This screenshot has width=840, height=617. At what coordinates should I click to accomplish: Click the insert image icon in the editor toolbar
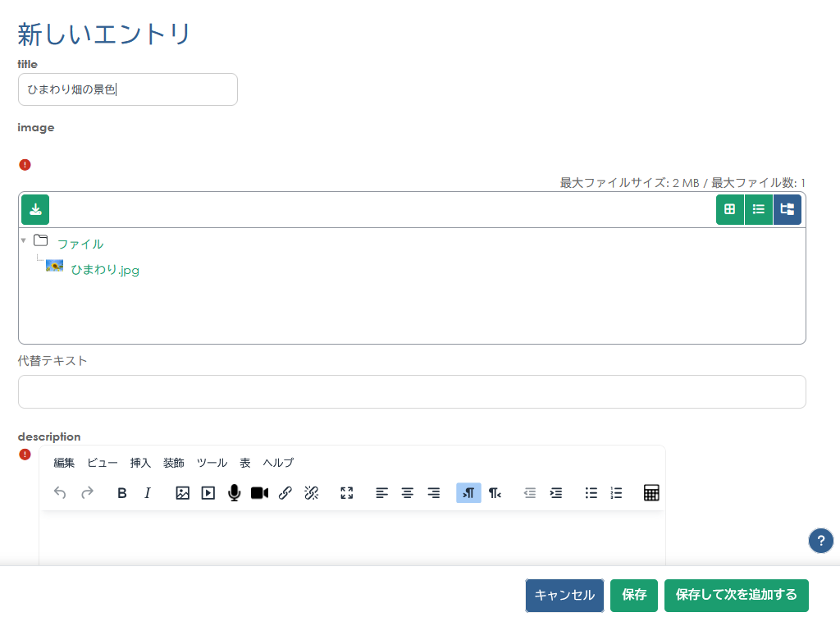[182, 492]
